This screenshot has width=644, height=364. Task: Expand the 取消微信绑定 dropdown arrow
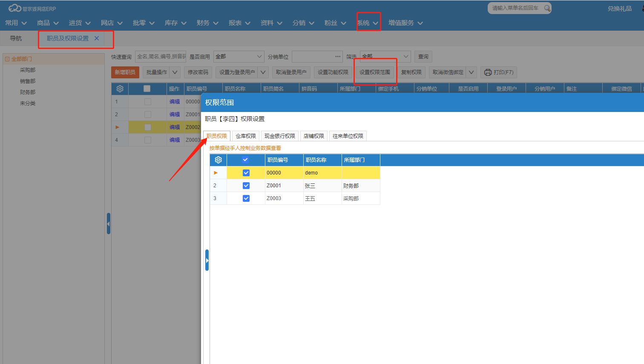tap(471, 72)
